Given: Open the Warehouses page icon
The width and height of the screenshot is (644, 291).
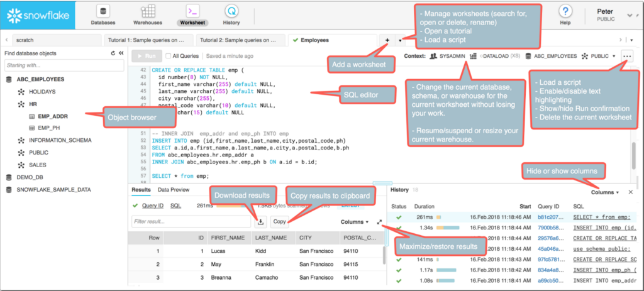Looking at the screenshot, I should click(x=148, y=11).
